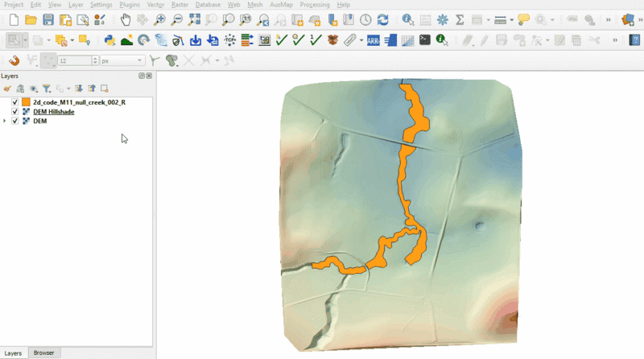The image size is (644, 359).
Task: Hide the 2d_code_M11_null_creek_002_R layer
Action: (14, 103)
